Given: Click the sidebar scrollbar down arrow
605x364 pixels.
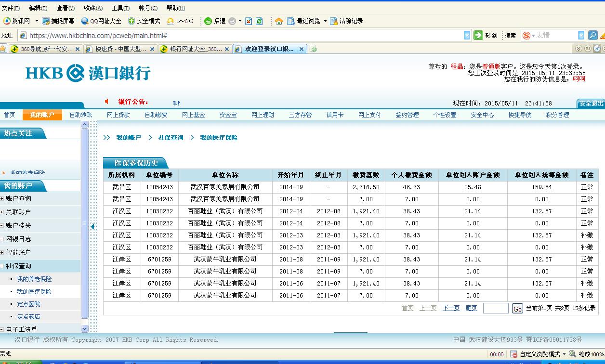Looking at the screenshot, I should click(85, 329).
